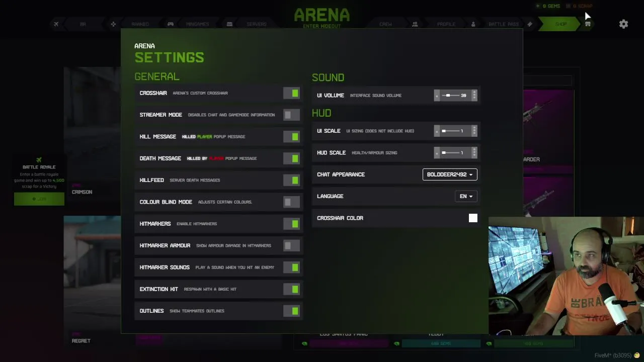Turn off teammate Outlines toggle

(x=291, y=311)
